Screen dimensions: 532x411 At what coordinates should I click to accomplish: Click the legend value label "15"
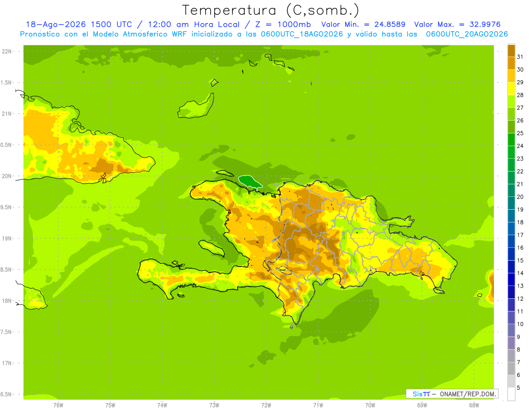tap(520, 261)
